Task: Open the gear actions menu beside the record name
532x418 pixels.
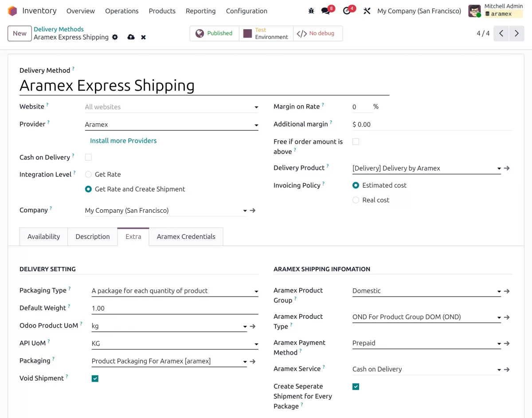Action: coord(115,37)
